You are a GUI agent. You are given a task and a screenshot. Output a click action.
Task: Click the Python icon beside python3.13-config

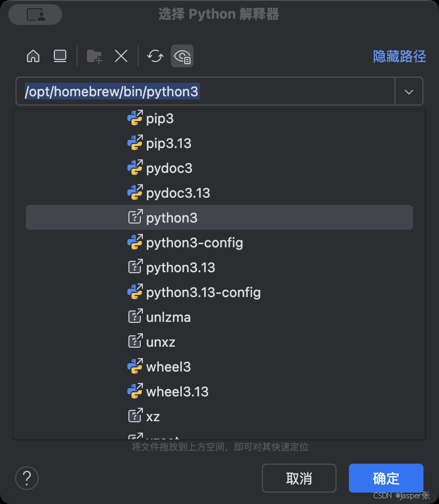tap(135, 291)
